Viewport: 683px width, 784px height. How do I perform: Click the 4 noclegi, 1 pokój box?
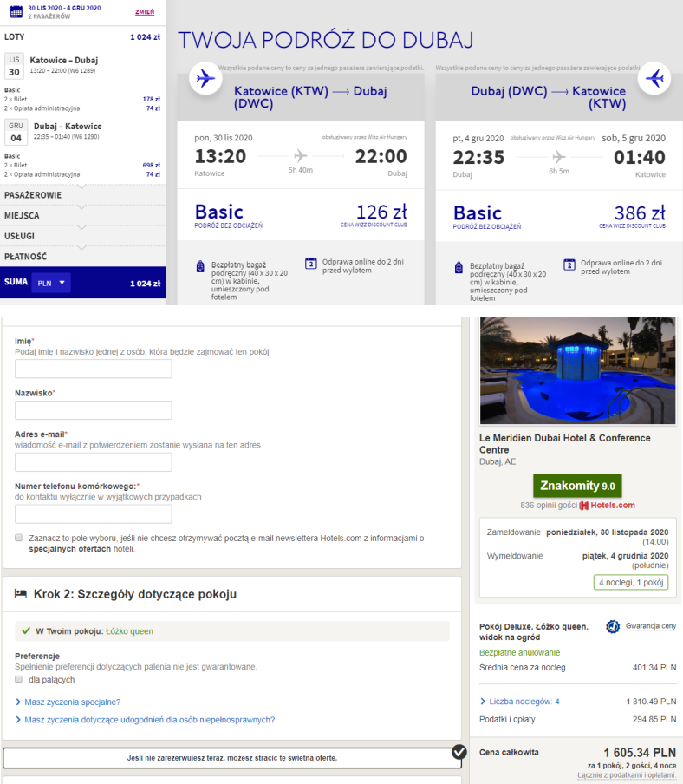(631, 583)
